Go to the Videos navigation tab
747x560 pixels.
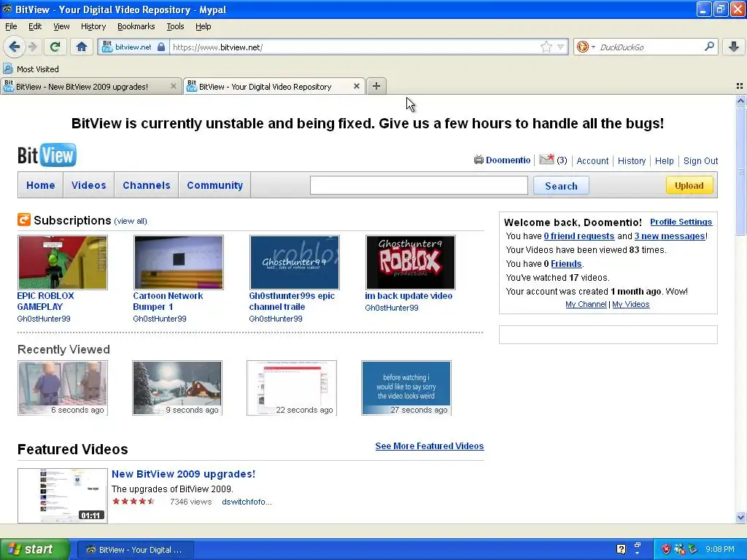point(88,185)
